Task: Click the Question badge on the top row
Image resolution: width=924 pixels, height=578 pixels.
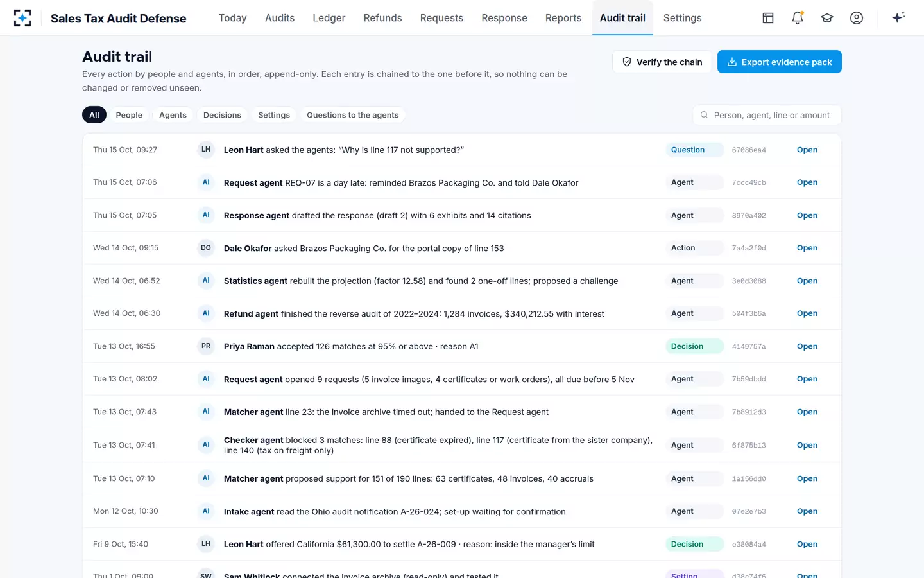Action: (694, 150)
